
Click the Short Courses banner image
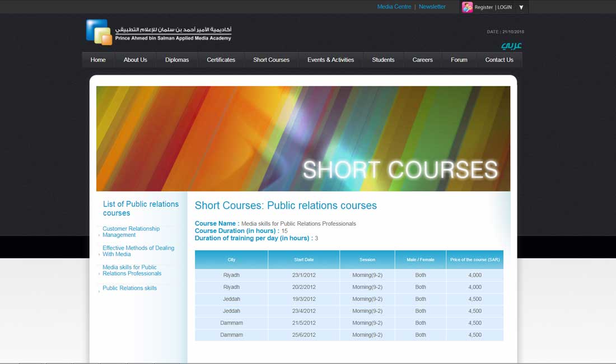click(x=303, y=138)
